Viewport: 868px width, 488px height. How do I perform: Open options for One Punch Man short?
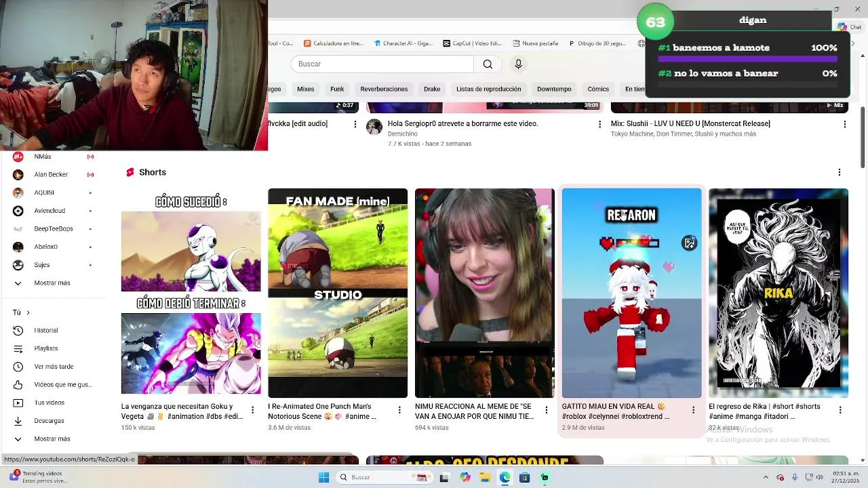(399, 410)
